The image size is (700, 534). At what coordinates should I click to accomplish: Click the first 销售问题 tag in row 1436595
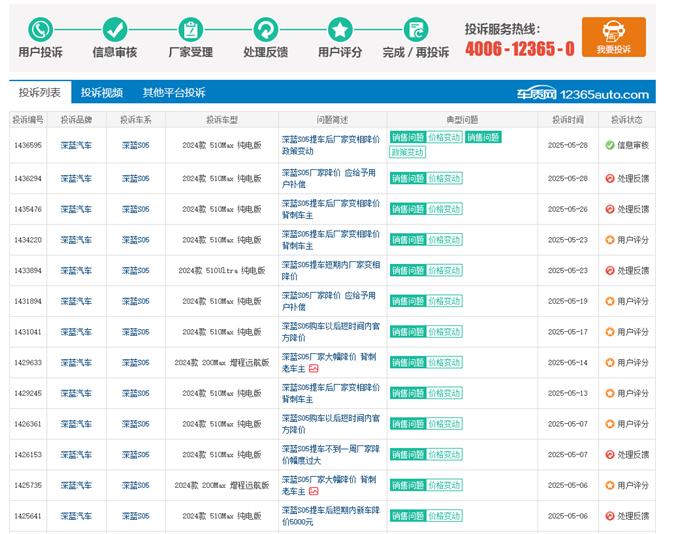[408, 137]
